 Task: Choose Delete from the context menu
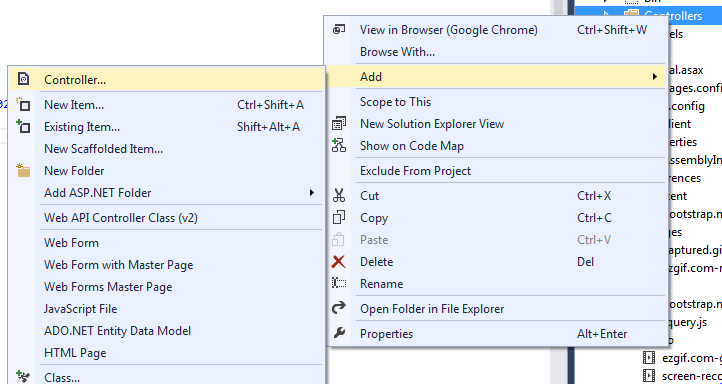click(x=496, y=262)
